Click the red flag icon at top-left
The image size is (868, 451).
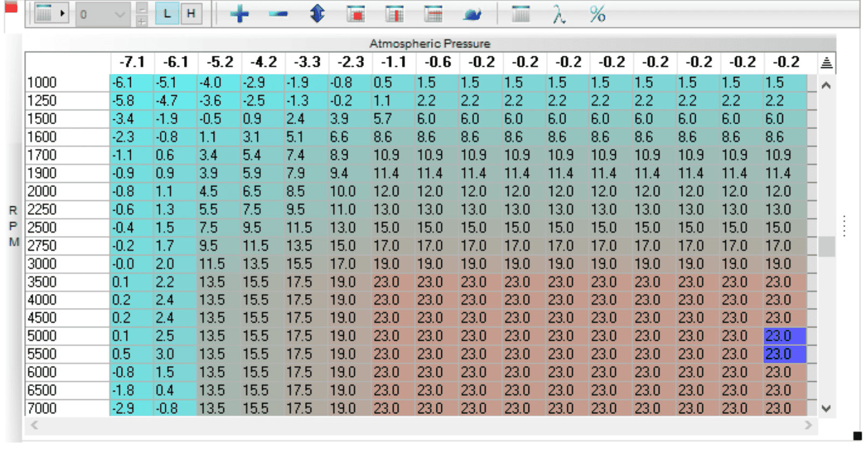pos(11,7)
